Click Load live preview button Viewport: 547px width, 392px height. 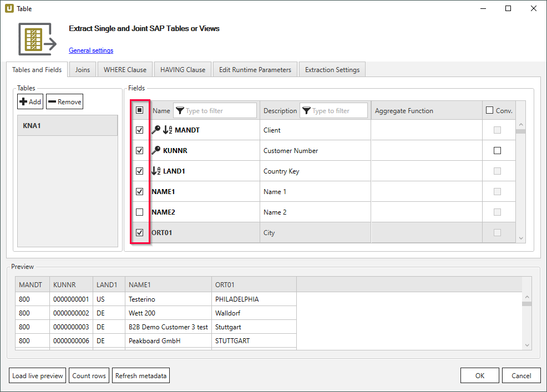click(x=37, y=375)
